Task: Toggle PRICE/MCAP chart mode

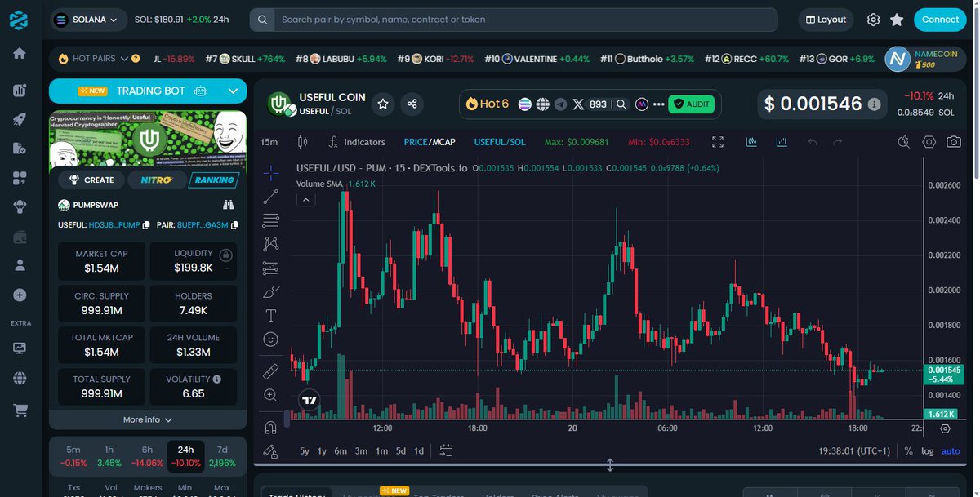Action: (x=430, y=142)
